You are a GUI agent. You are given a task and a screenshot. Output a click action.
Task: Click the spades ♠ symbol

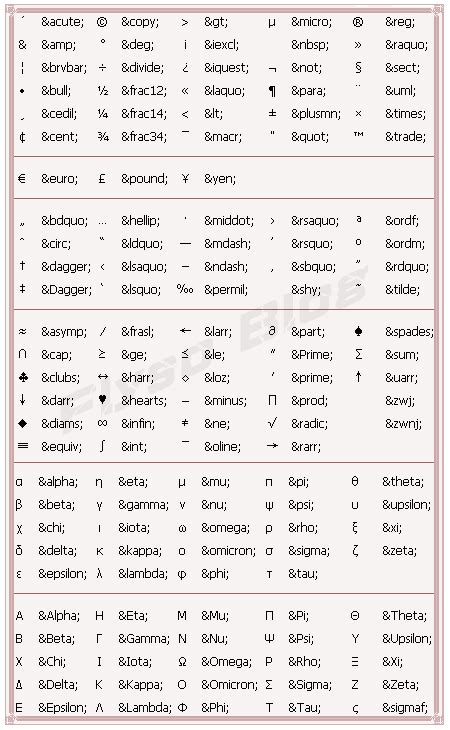358,331
